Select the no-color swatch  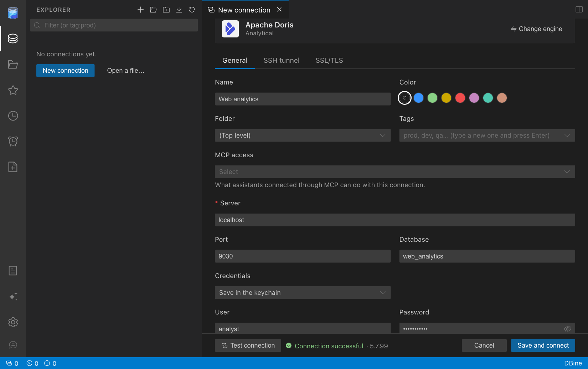[x=404, y=98]
